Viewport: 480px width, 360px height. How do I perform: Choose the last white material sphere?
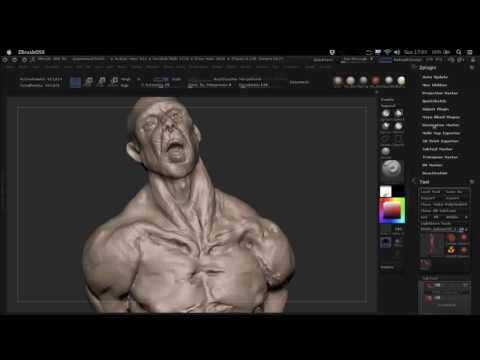click(x=401, y=81)
